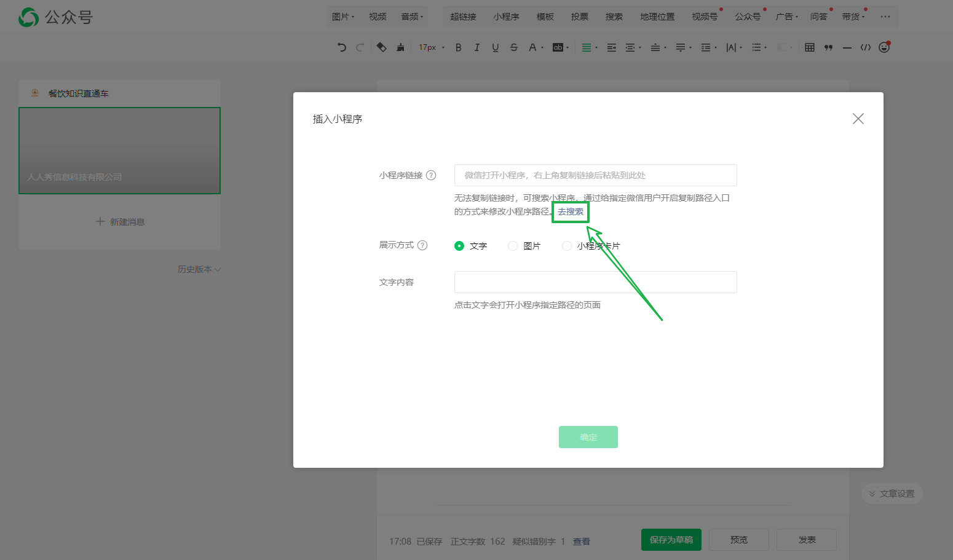The height and width of the screenshot is (560, 953).
Task: Open the 小程序 insert option
Action: pos(506,17)
